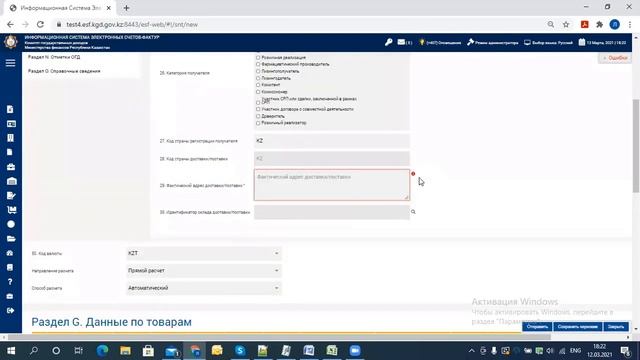Open a new browser tab
This screenshot has height=360, width=640.
(x=127, y=8)
